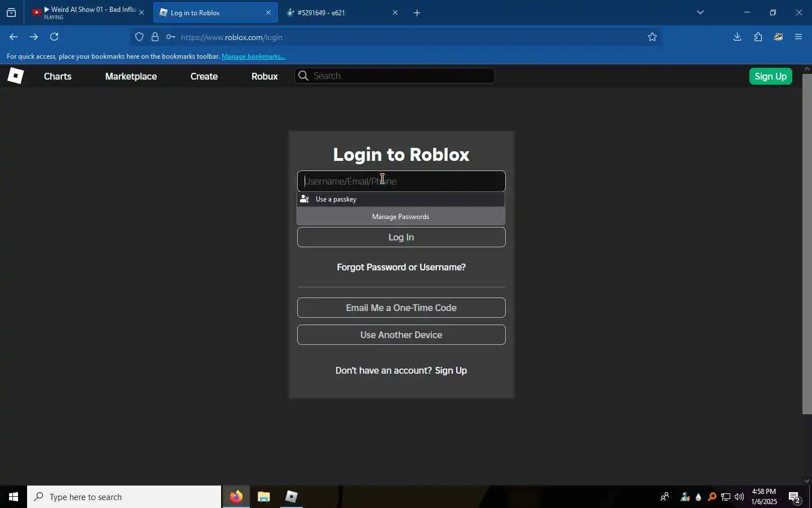Click Email Me a One-Time Code
Viewport: 812px width, 508px height.
coord(401,308)
